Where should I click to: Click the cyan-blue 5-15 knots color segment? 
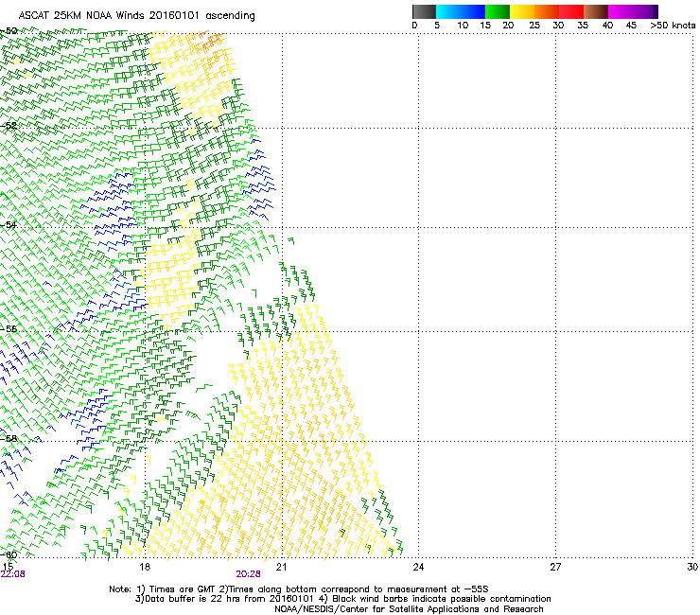461,11
